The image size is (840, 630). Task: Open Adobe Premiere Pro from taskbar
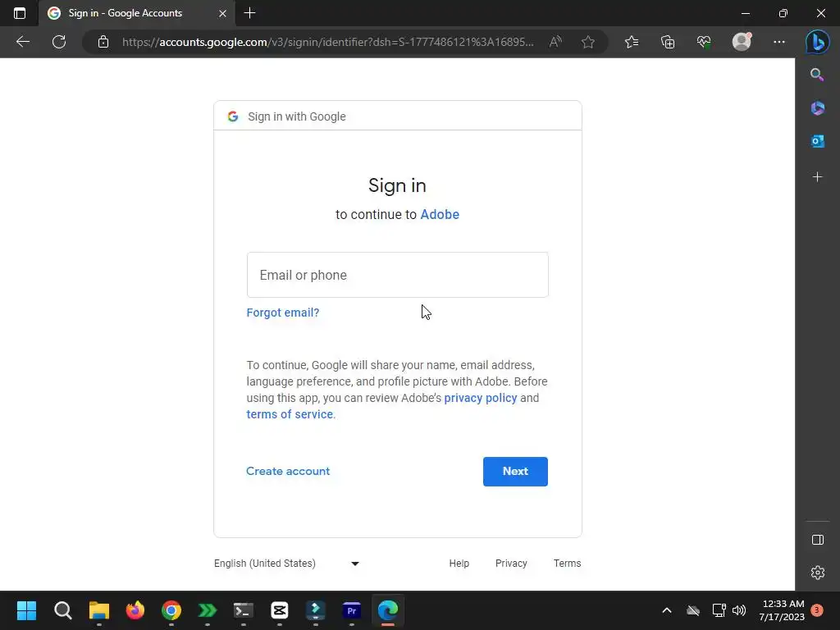pos(351,610)
